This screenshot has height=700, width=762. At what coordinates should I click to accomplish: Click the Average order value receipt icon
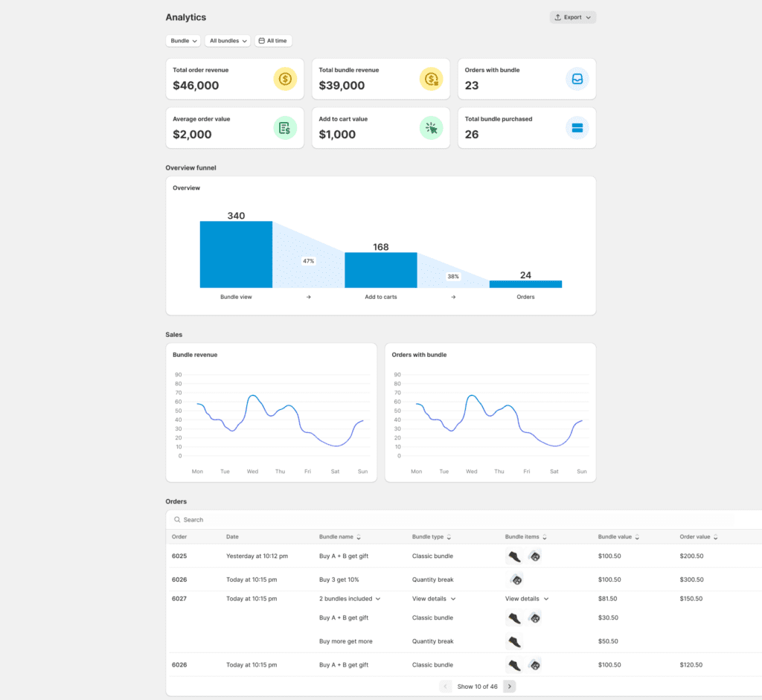285,128
